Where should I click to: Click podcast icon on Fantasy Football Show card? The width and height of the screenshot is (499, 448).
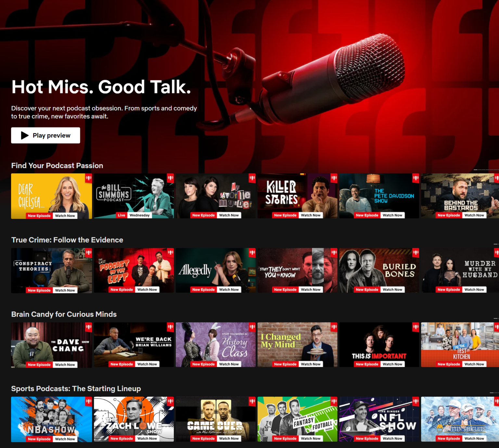point(334,401)
